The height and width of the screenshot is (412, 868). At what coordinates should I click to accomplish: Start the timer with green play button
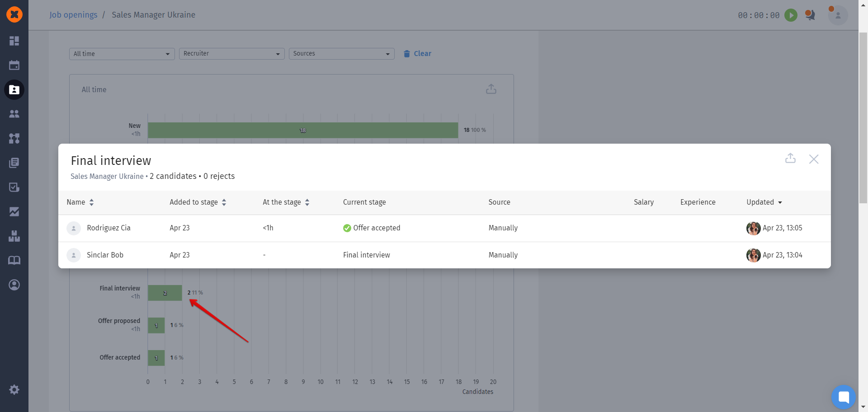(x=791, y=15)
